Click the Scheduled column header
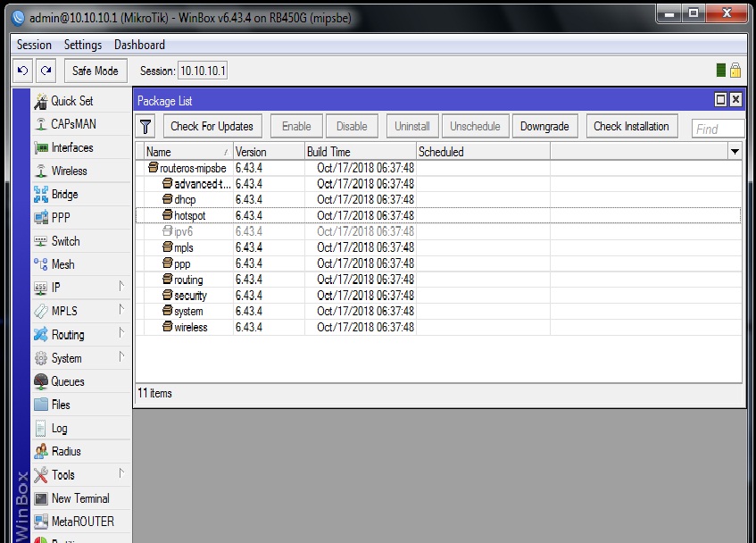The width and height of the screenshot is (756, 543). (x=483, y=152)
